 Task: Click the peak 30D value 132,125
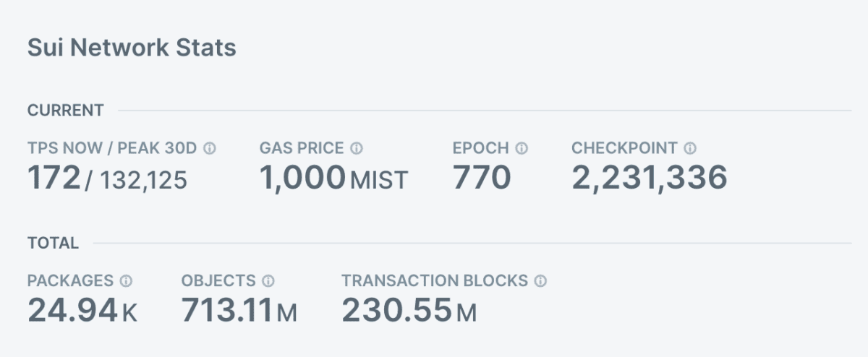[x=143, y=180]
